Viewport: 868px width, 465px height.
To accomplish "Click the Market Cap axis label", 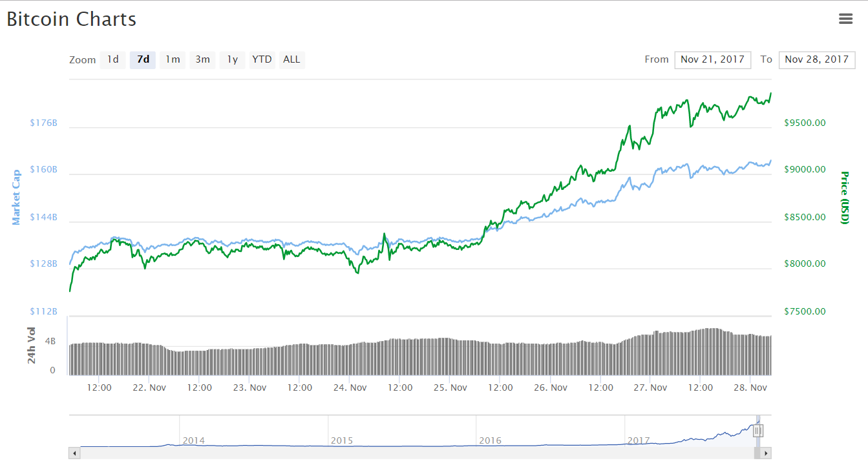I will (x=17, y=197).
